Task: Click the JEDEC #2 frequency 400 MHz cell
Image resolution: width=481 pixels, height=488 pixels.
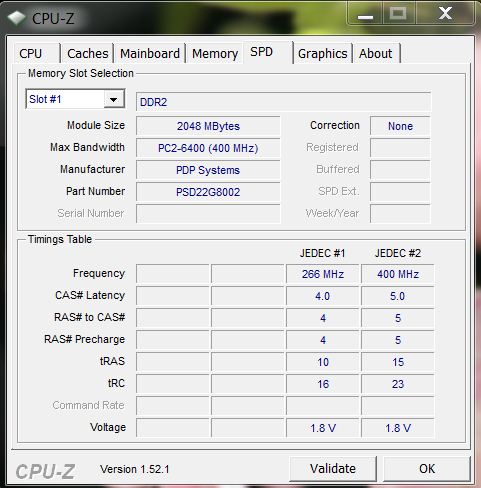Action: pos(398,274)
